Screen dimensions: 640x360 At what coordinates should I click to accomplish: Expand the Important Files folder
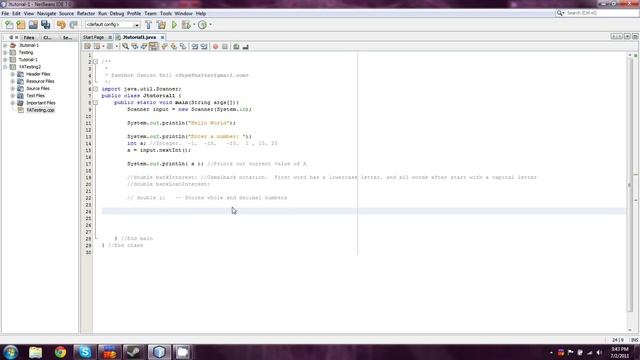13,103
